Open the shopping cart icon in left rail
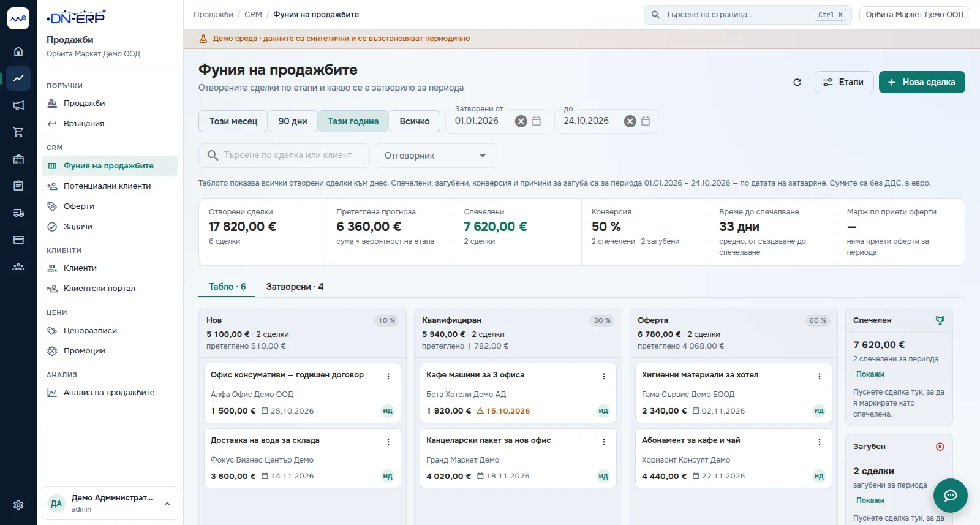Screen dimensions: 980x525 [18, 132]
